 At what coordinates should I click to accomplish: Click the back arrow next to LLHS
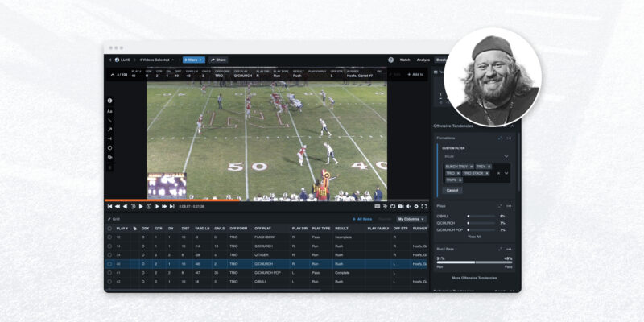tap(110, 60)
